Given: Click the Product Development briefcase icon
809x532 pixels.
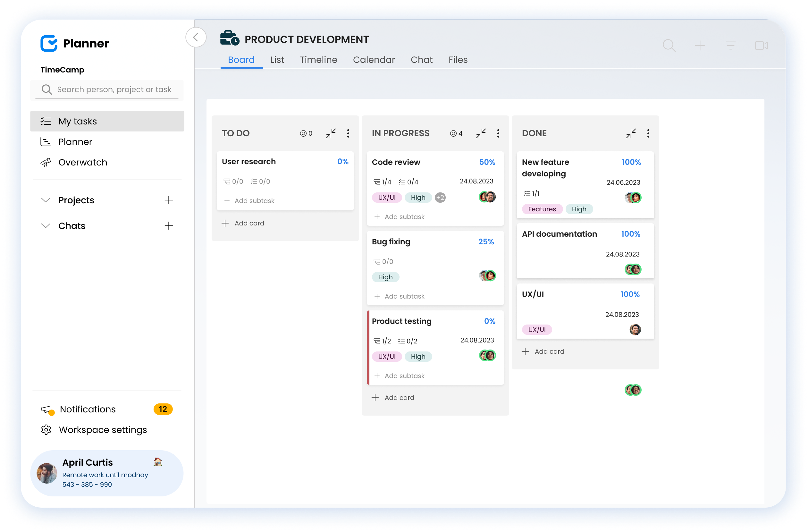Looking at the screenshot, I should pyautogui.click(x=230, y=38).
